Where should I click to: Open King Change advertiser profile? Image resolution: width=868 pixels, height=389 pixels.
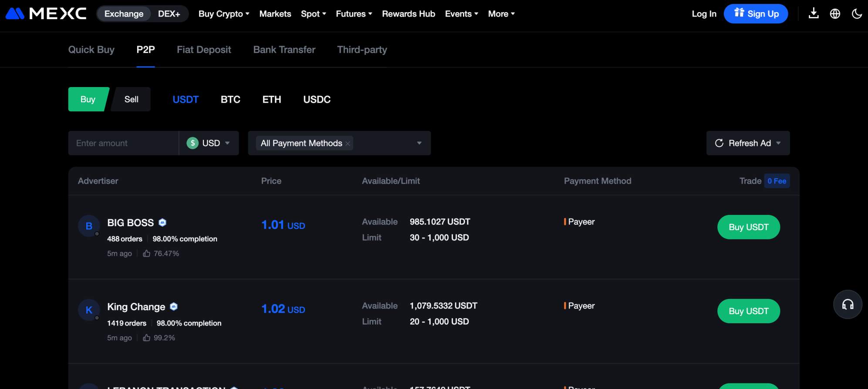pyautogui.click(x=136, y=307)
